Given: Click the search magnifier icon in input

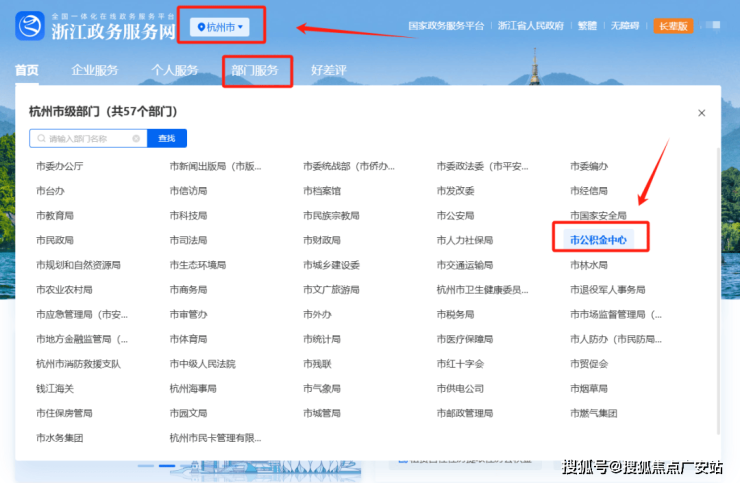Looking at the screenshot, I should click(x=40, y=139).
